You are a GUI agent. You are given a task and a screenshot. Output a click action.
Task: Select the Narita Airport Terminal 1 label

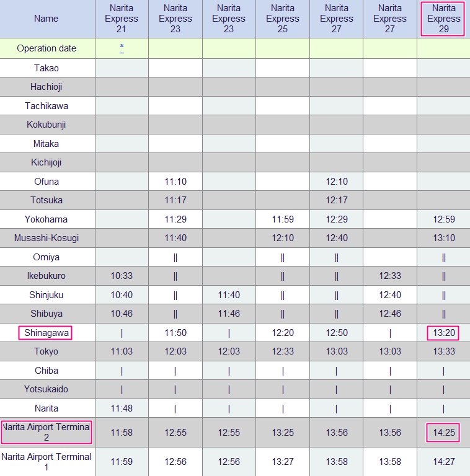pos(46,462)
